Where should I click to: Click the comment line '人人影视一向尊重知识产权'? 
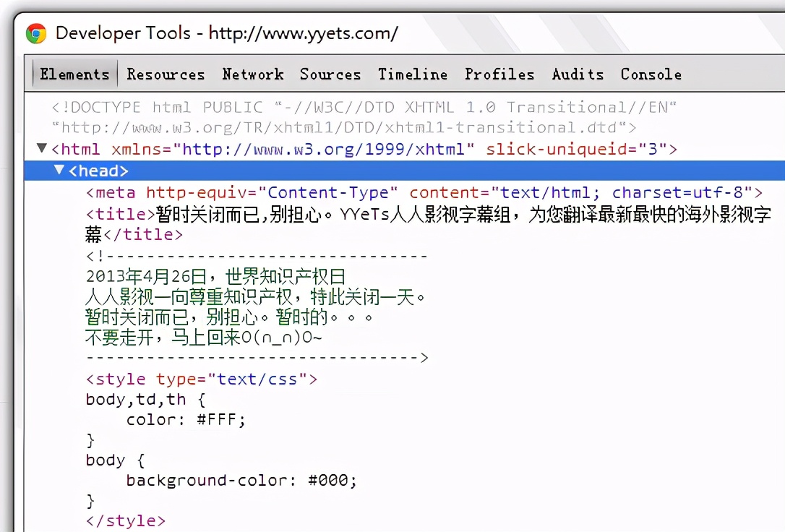255,297
